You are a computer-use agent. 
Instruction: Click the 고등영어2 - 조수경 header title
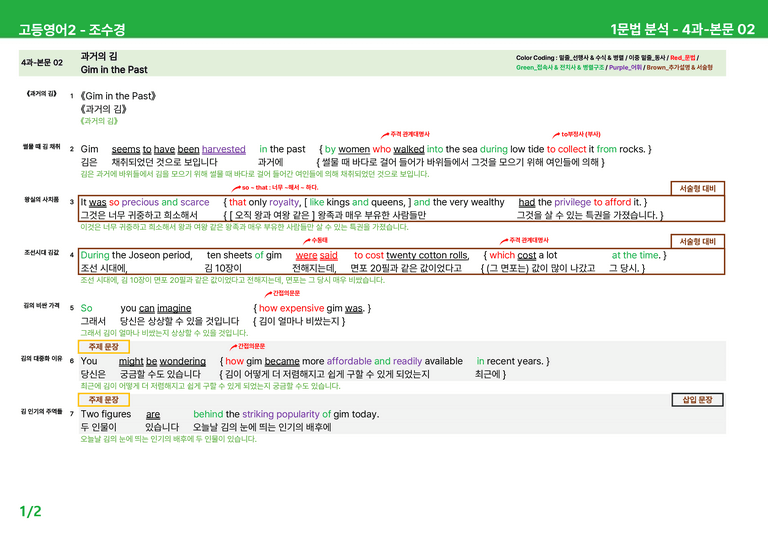click(x=72, y=29)
